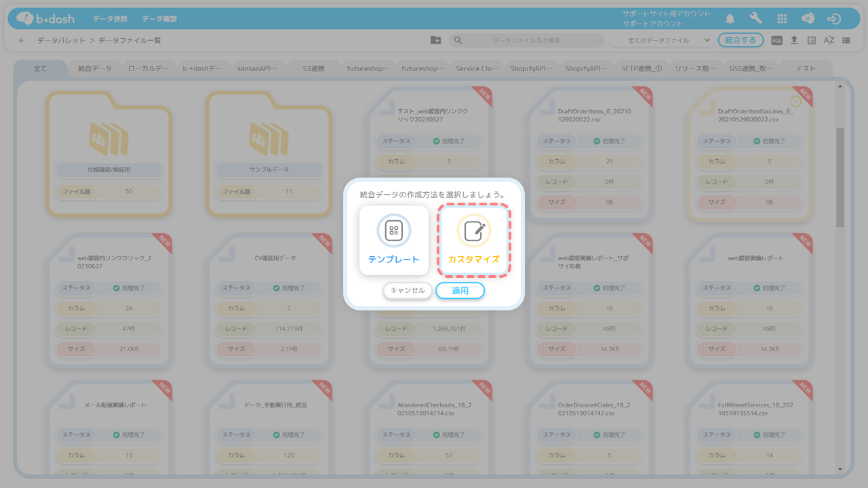Screen dimensions: 868x488
Task: Select the ローカルデ… tab
Action: (149, 68)
